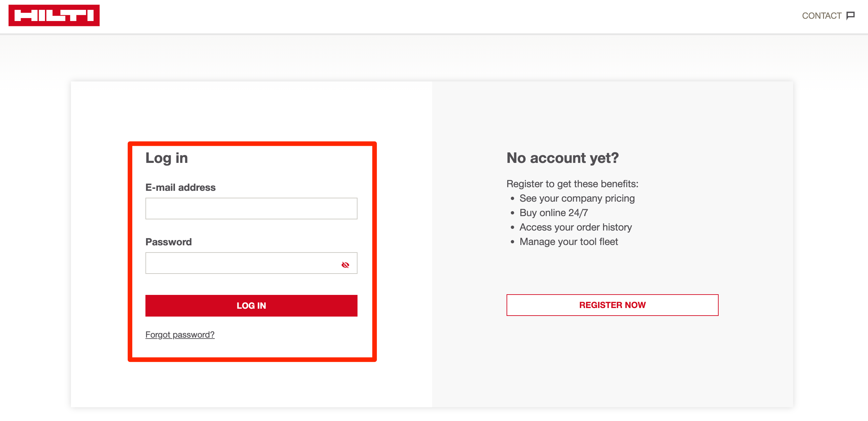Click the Register to get these benefits text
Screen dimensions: 868x421
pos(572,184)
